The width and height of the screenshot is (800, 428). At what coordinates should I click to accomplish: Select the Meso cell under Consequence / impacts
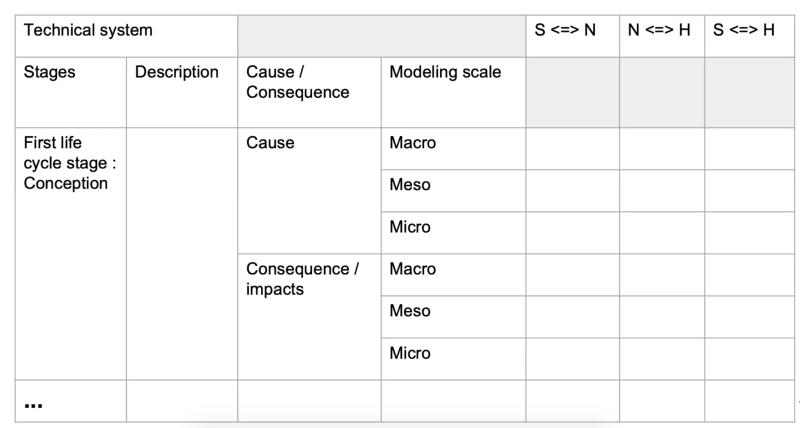click(453, 316)
